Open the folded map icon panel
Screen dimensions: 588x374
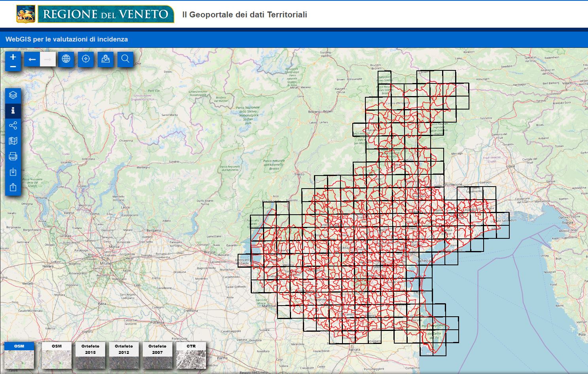click(13, 141)
